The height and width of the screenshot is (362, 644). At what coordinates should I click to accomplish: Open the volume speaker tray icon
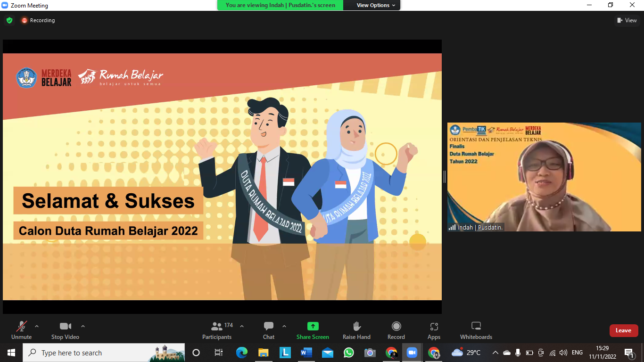(x=563, y=353)
